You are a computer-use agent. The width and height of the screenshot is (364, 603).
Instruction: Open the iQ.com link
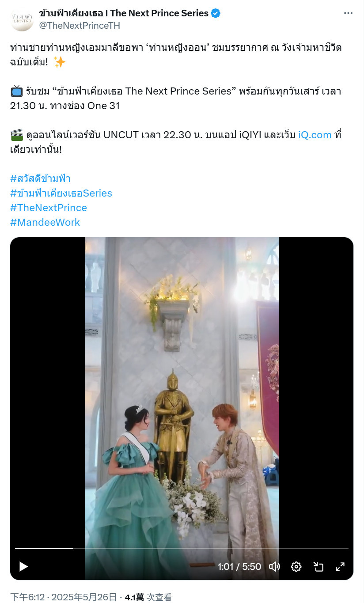[315, 135]
